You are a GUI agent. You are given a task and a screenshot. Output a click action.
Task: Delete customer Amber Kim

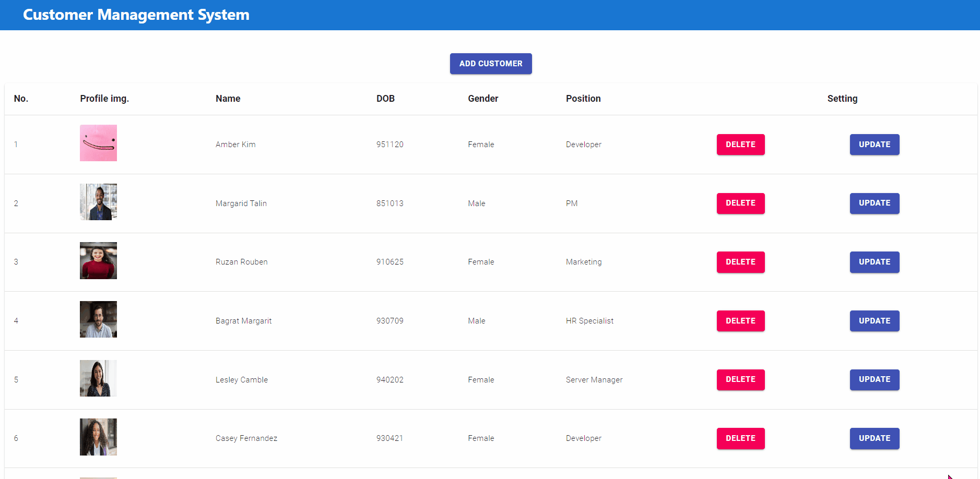740,145
